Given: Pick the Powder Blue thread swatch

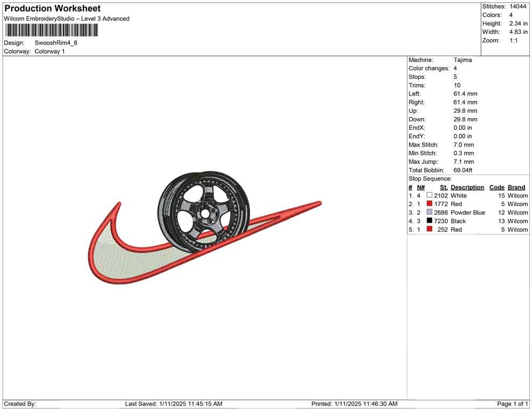Looking at the screenshot, I should tap(429, 212).
